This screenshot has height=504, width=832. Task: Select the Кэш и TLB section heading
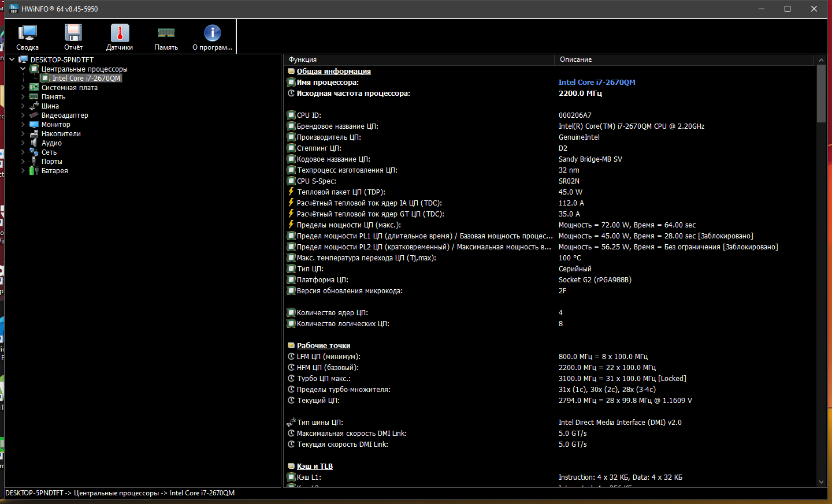[x=314, y=466]
